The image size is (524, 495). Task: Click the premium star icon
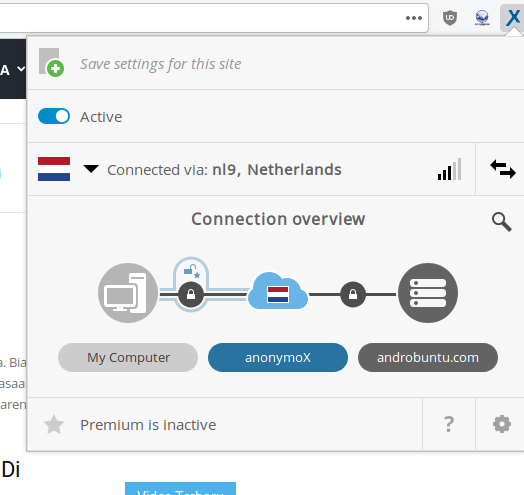[x=54, y=424]
